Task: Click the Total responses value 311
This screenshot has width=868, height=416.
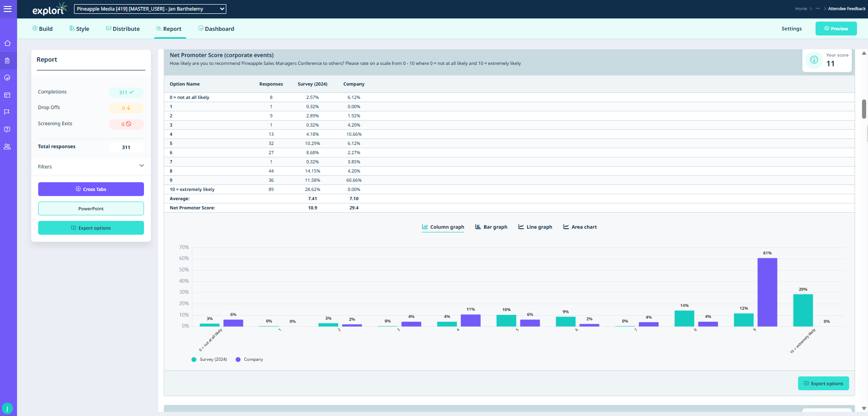Action: [126, 147]
